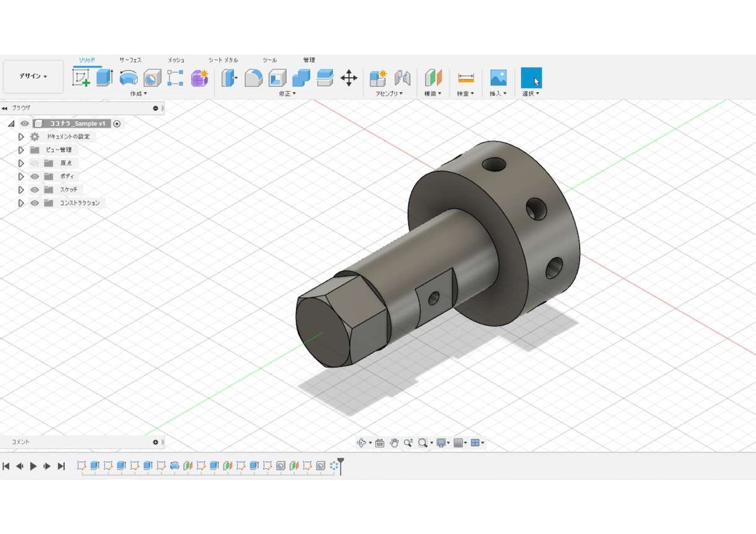
Task: Switch to the ソリッド tab
Action: (87, 60)
